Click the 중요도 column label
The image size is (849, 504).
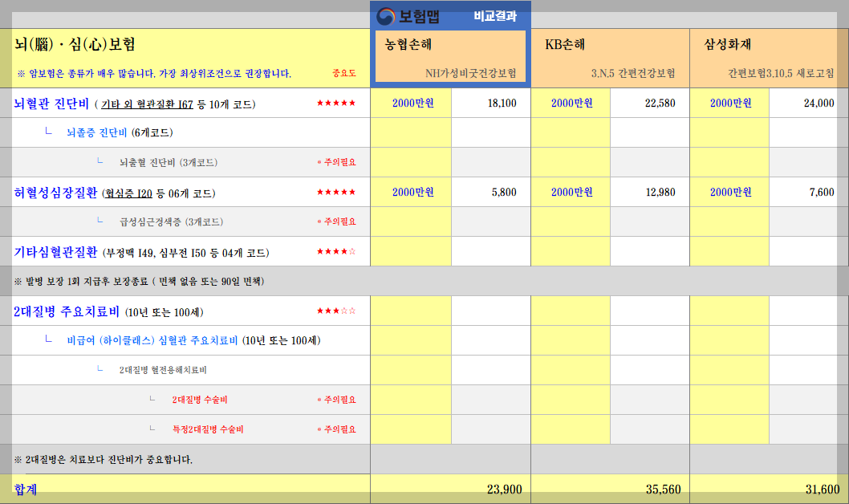tap(343, 73)
